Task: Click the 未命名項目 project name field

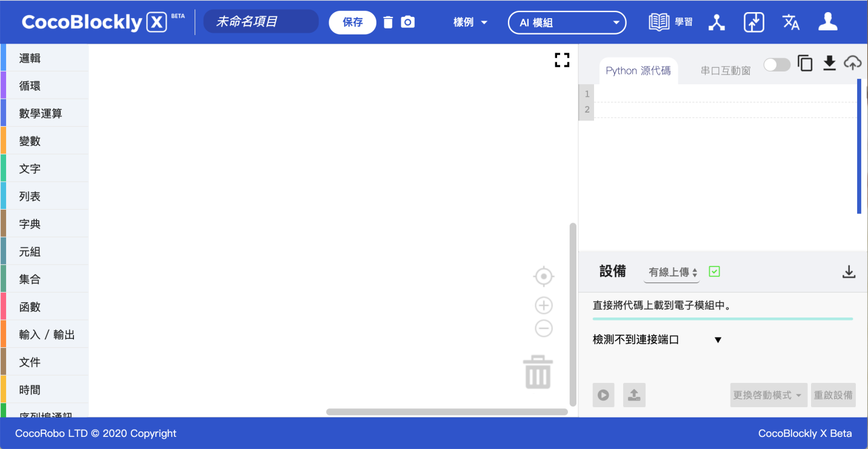Action: 261,22
